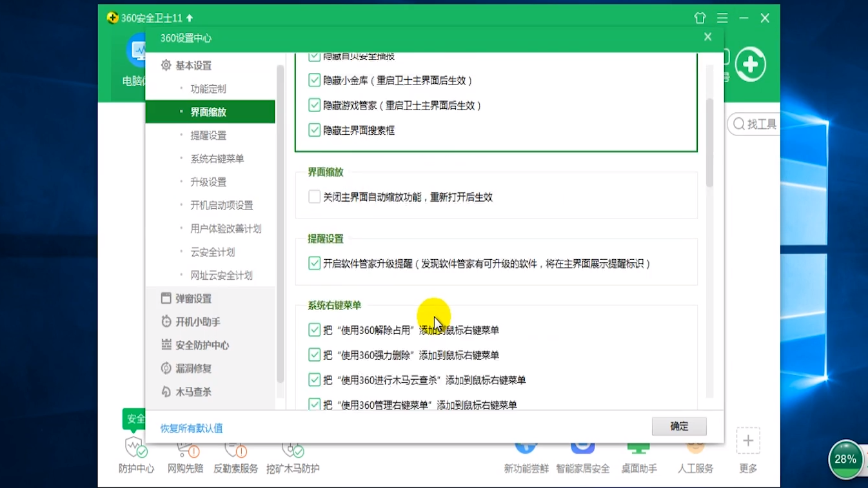This screenshot has height=488, width=868.
Task: Click the 提醒设置 section heading
Action: [x=326, y=239]
